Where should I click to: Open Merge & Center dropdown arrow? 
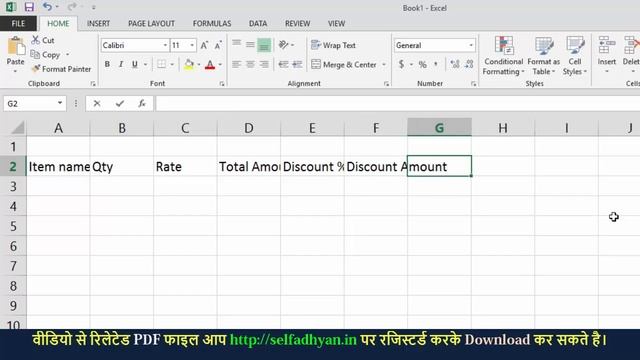(384, 64)
